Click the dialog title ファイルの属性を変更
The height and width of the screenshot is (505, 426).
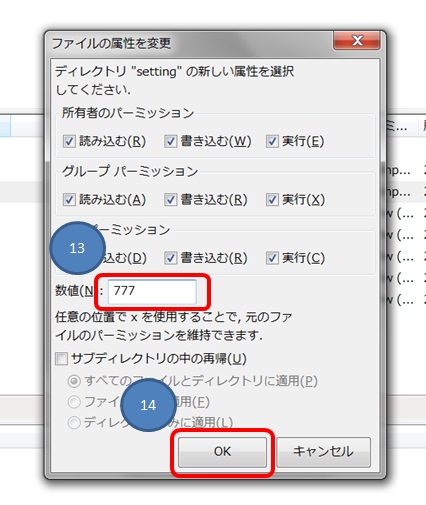111,43
